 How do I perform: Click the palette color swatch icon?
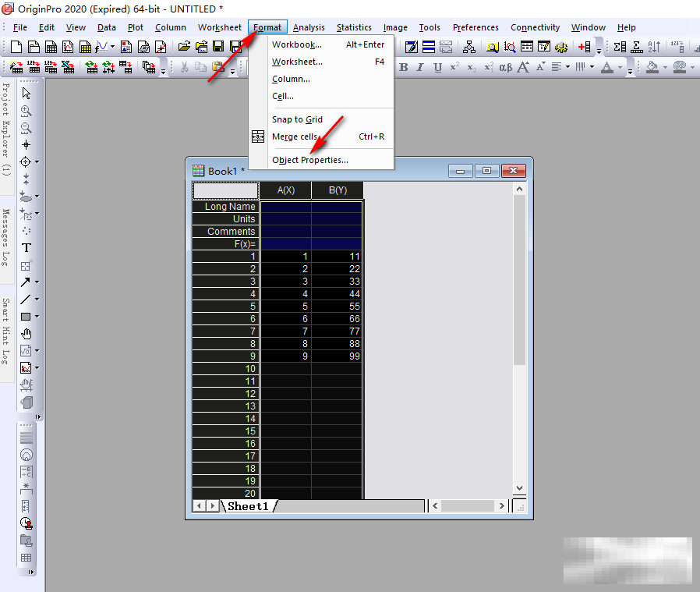click(680, 67)
